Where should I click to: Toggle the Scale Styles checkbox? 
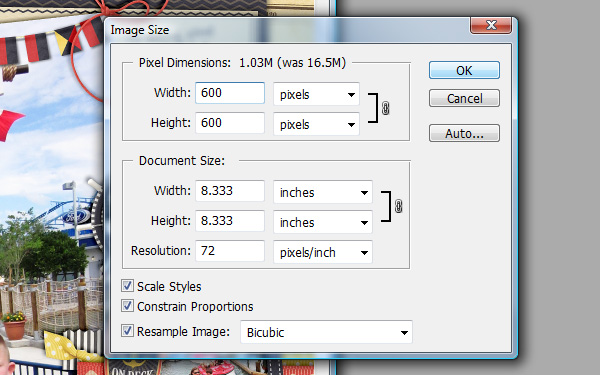[127, 285]
